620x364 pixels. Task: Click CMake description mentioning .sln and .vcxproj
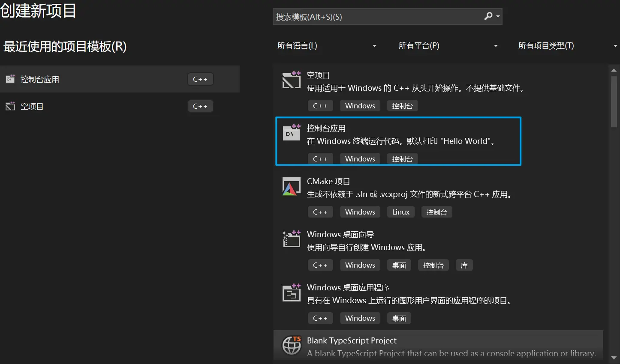pos(410,194)
